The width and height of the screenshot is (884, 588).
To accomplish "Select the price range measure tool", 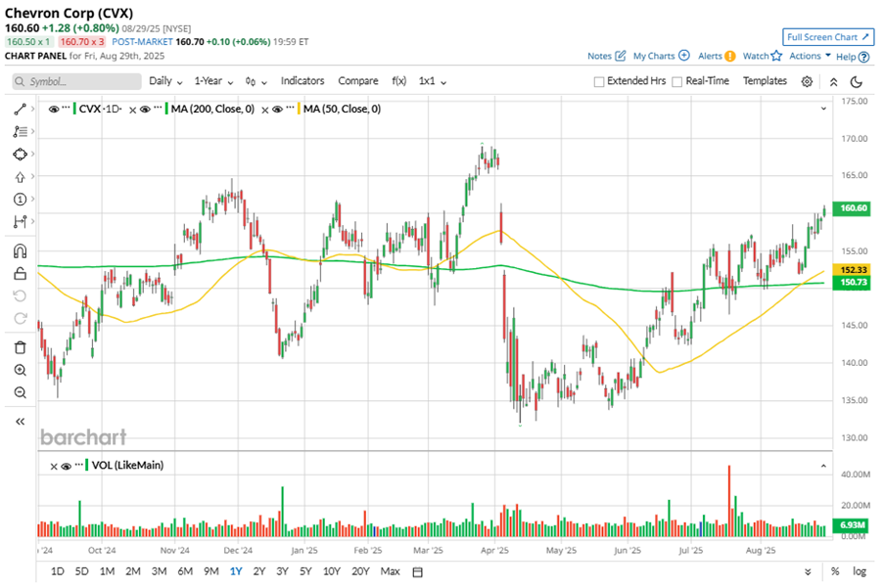I will 20,222.
